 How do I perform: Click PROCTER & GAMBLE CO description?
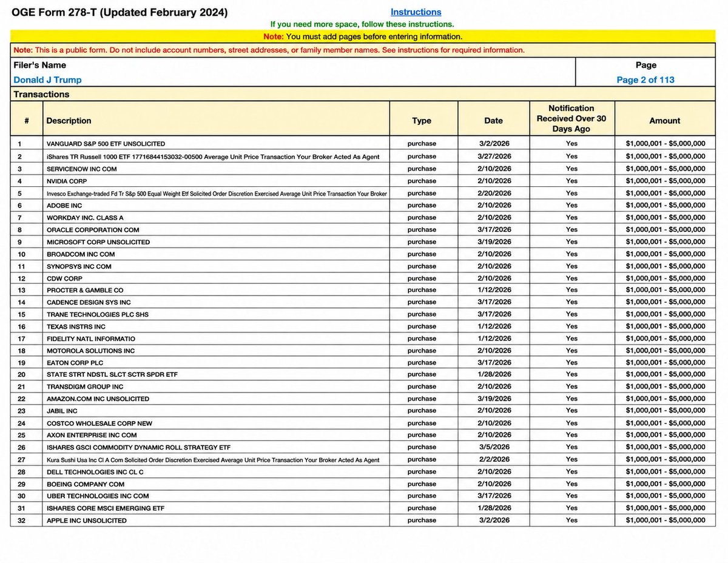pos(85,290)
